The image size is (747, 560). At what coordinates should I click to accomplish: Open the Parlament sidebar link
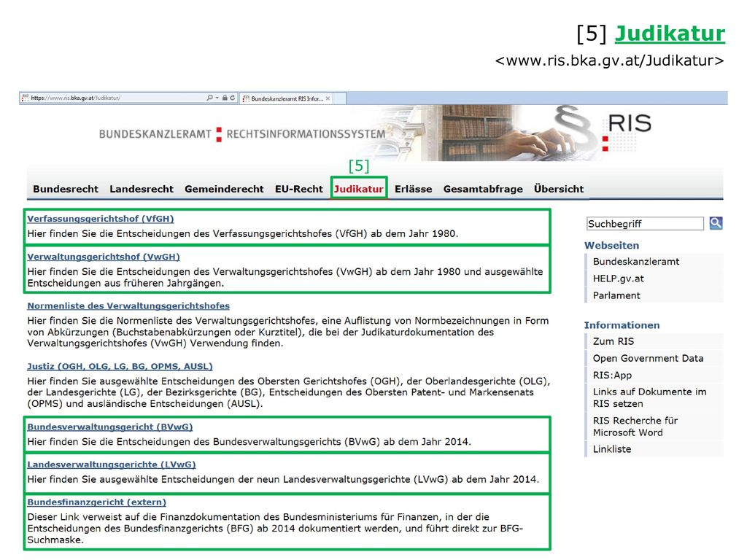click(616, 295)
